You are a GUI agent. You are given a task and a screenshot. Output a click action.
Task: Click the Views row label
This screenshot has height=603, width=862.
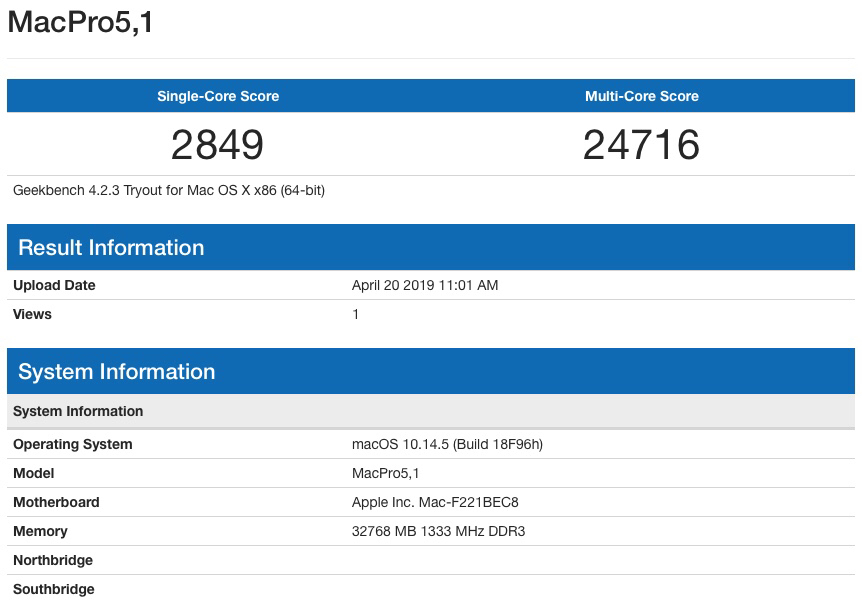pyautogui.click(x=32, y=314)
